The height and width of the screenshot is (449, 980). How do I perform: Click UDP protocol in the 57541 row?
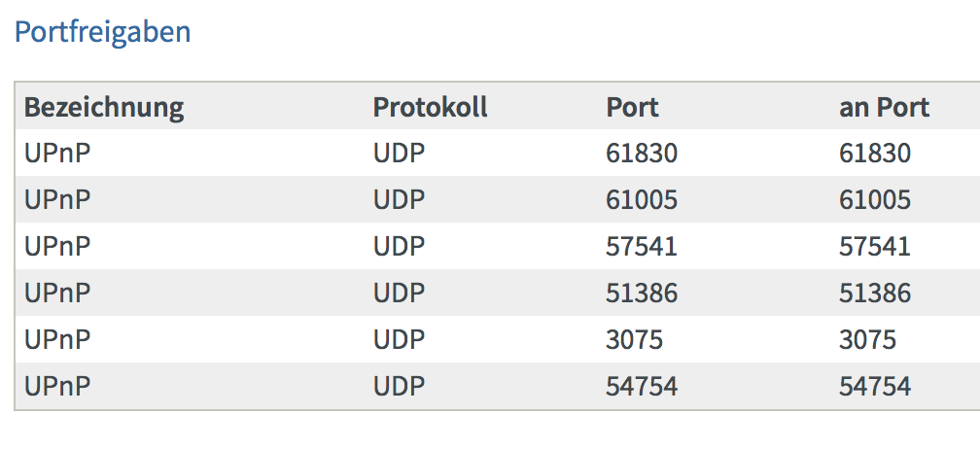tap(399, 246)
